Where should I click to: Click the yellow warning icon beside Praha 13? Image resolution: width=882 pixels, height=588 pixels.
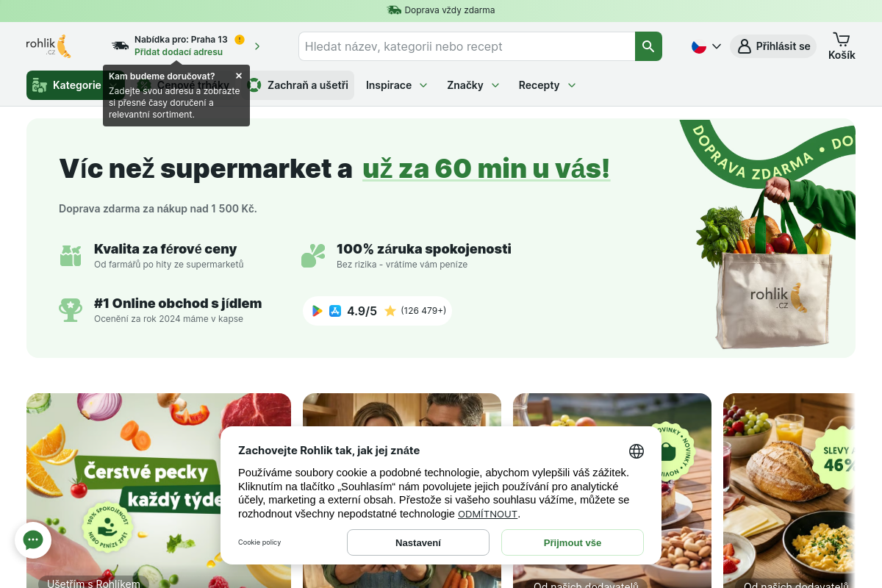pyautogui.click(x=240, y=39)
